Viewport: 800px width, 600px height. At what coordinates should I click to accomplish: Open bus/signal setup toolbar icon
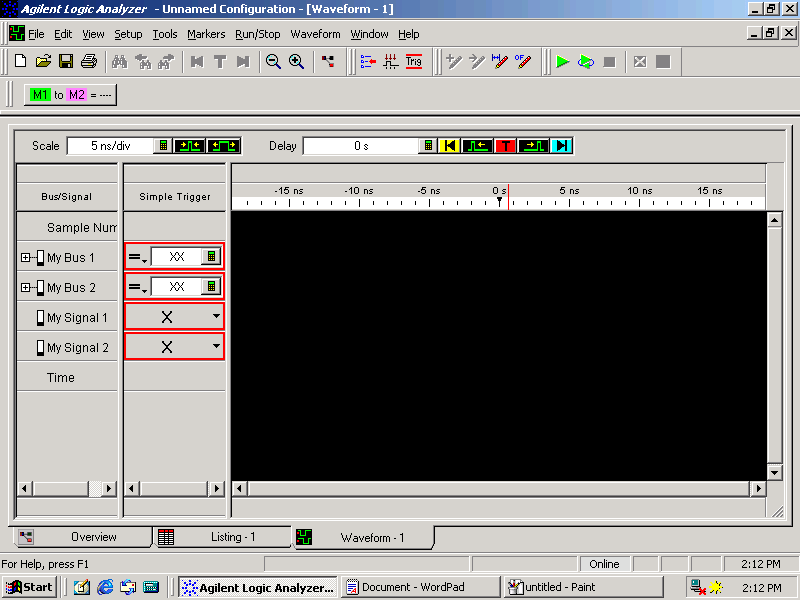[x=368, y=62]
